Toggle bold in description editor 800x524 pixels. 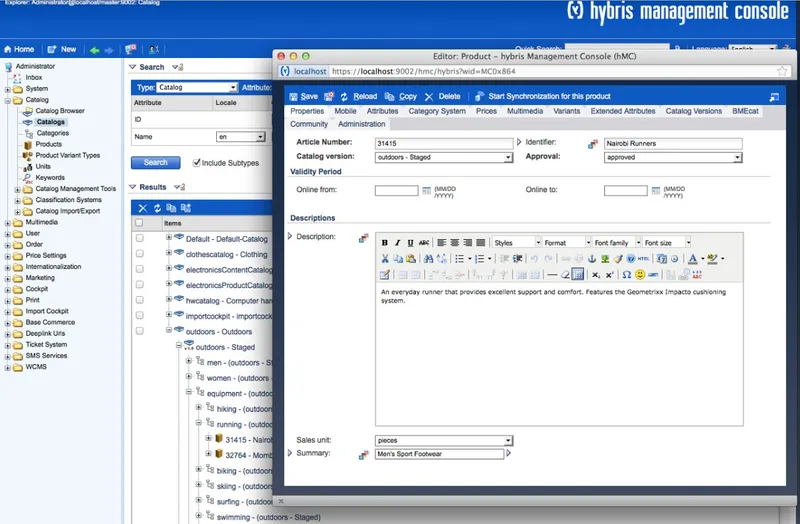385,243
